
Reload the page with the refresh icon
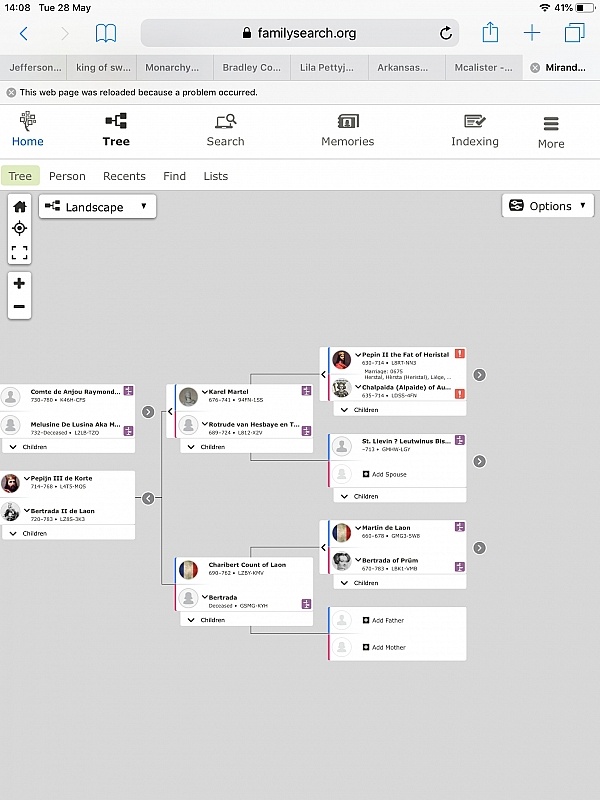[444, 32]
